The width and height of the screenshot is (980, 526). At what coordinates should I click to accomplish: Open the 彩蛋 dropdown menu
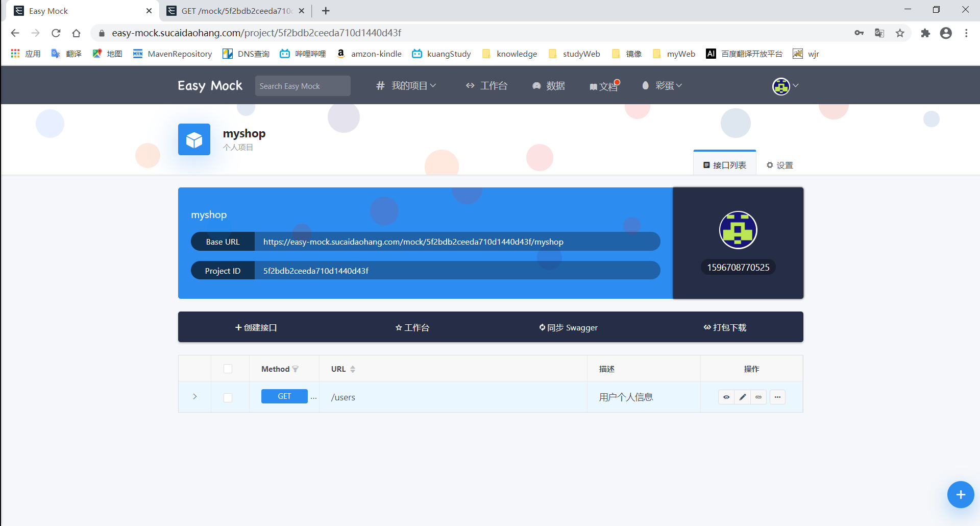pos(661,86)
